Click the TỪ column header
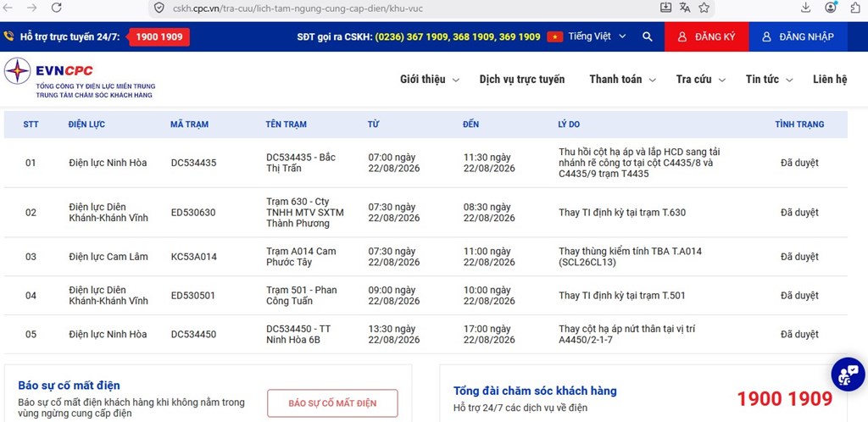 373,125
